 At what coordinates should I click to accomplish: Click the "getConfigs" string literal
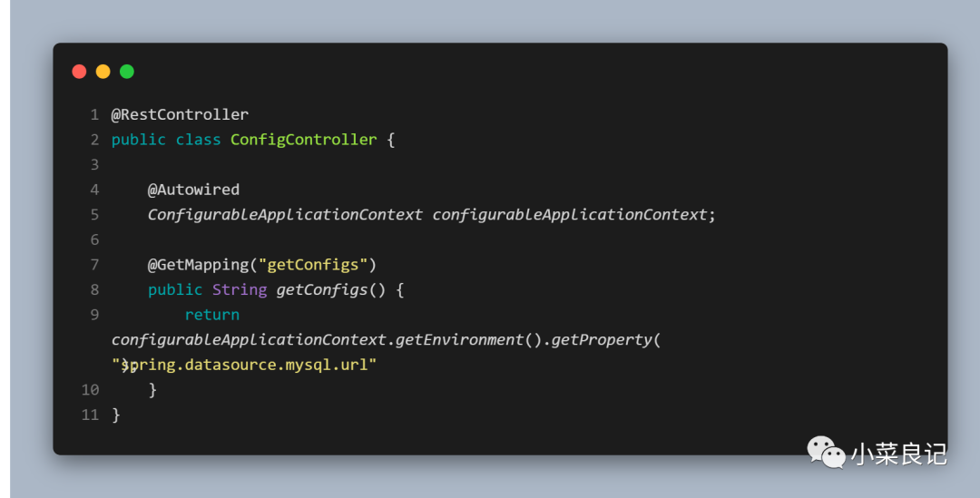tap(313, 265)
